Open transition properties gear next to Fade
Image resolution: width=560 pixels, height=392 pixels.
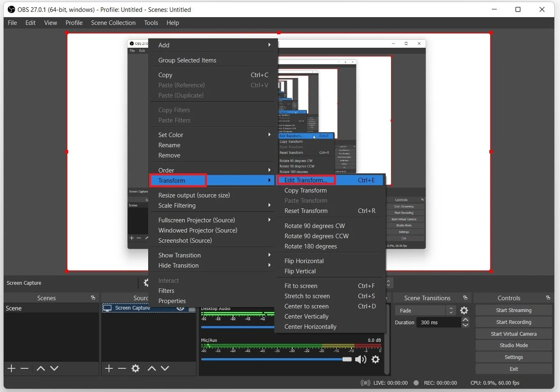tap(464, 310)
